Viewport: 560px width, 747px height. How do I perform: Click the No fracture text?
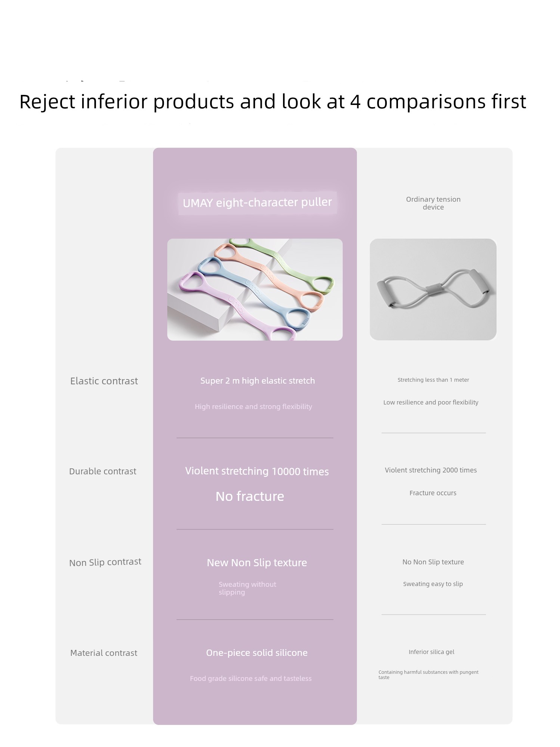pos(250,496)
